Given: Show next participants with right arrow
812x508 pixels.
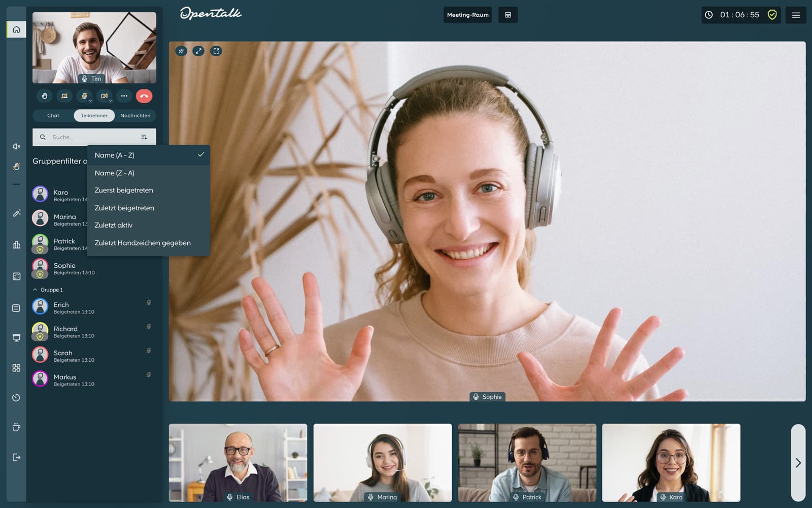Looking at the screenshot, I should click(x=798, y=463).
